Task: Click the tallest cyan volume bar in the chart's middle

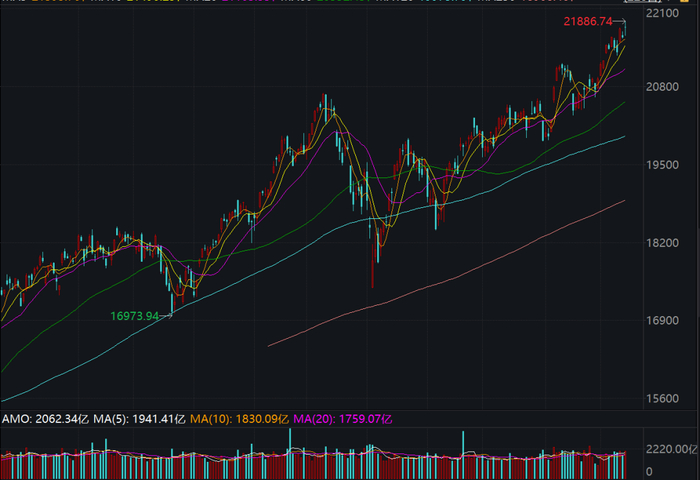Action: point(290,453)
